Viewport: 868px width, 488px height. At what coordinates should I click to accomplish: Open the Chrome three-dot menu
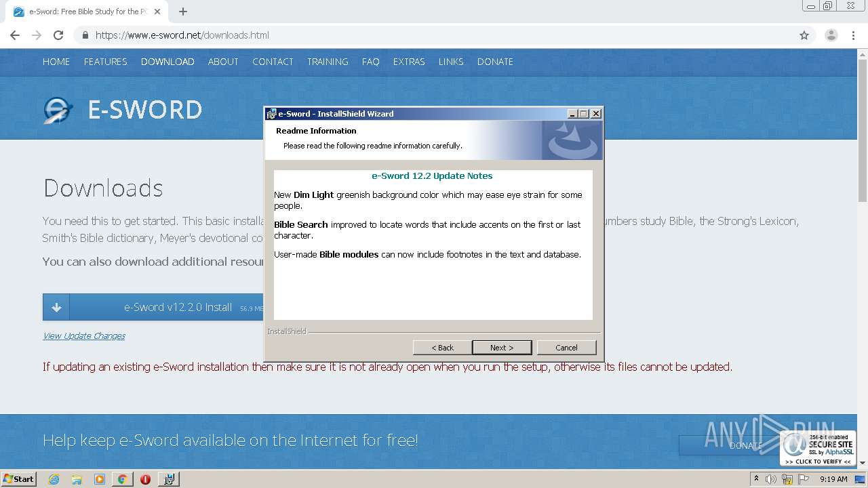853,35
